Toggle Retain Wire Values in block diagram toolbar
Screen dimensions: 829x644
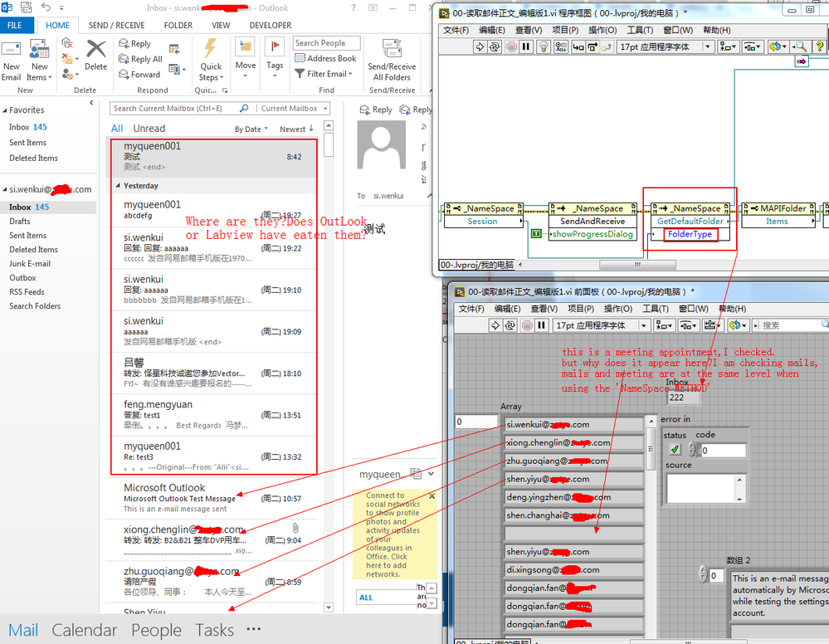[561, 47]
